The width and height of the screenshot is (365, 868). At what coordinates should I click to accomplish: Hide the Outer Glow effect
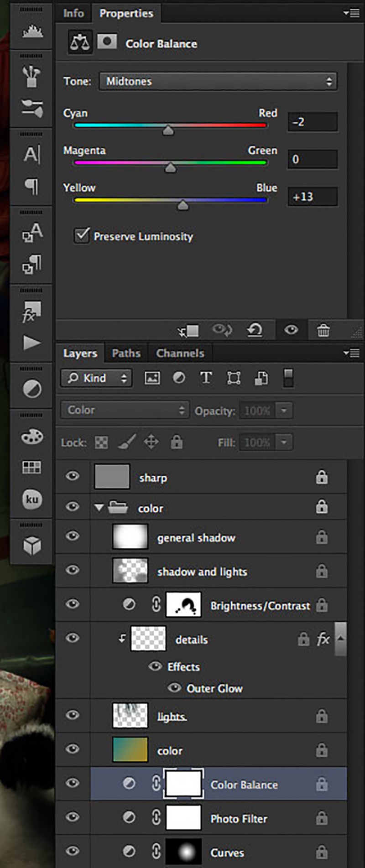click(x=174, y=687)
